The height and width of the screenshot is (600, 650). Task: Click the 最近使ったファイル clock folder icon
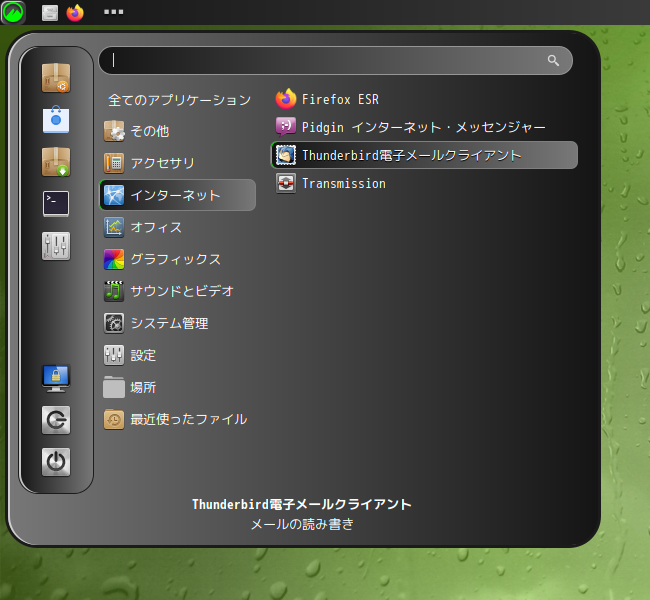tap(114, 419)
